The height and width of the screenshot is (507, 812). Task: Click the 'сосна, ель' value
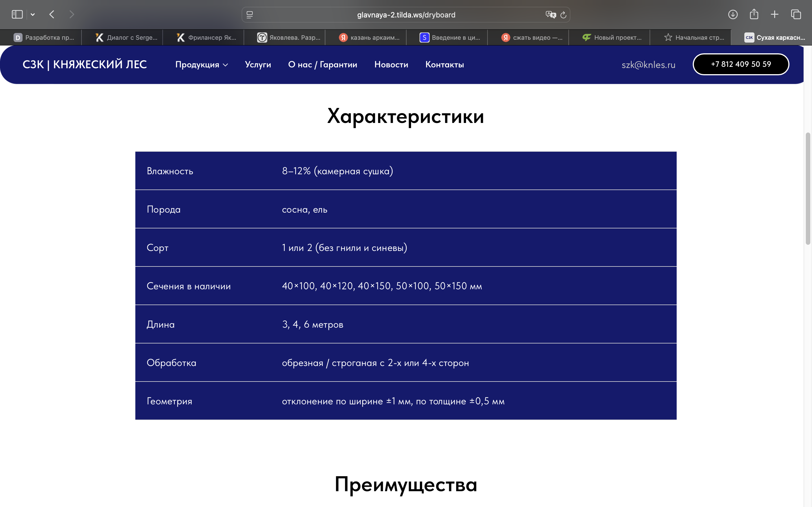pyautogui.click(x=304, y=210)
